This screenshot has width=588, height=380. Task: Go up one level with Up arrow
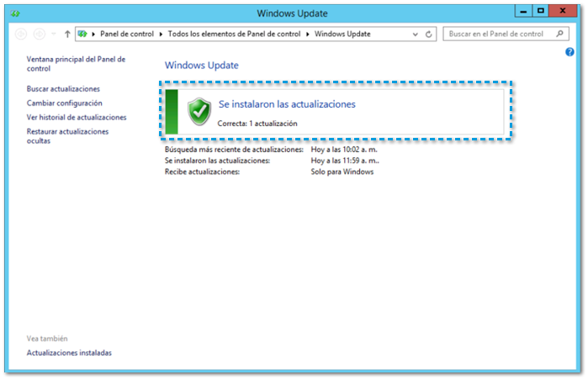click(x=67, y=34)
